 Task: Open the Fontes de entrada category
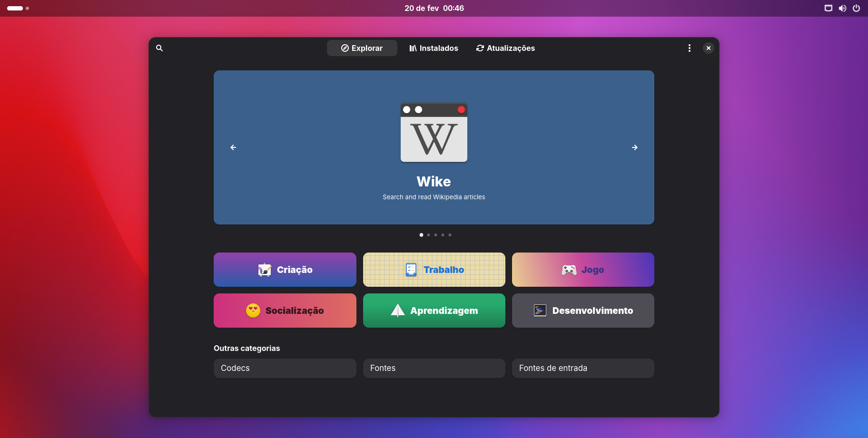(582, 368)
